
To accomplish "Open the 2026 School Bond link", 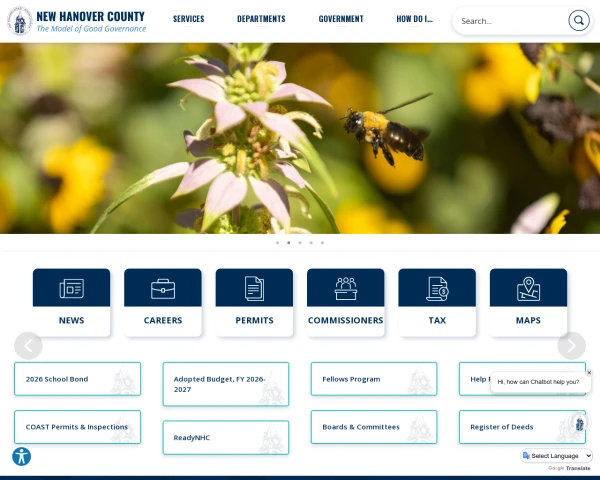I will point(78,379).
